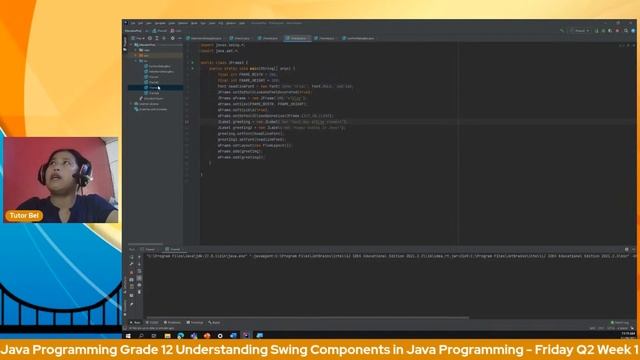The height and width of the screenshot is (360, 640).
Task: Click the Expand All icon in Project panel
Action: (157, 38)
